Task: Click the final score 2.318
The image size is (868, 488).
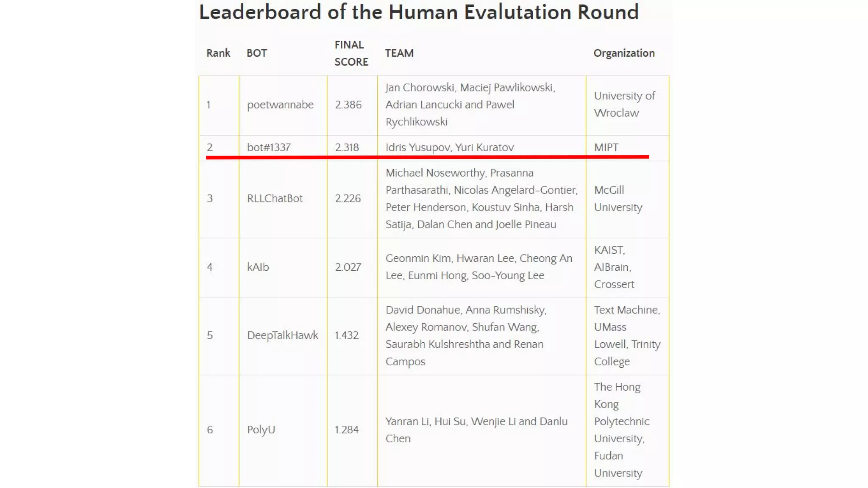Action: (x=347, y=147)
